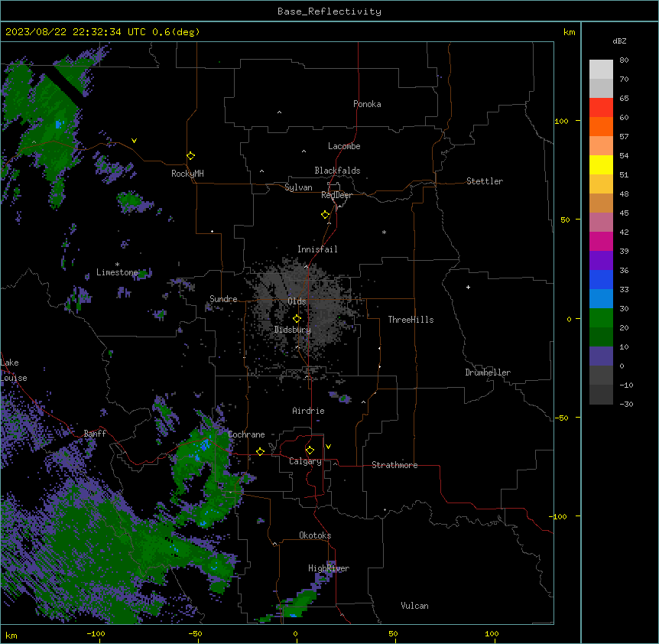Click the Didsbury label
The image size is (659, 644).
pyautogui.click(x=293, y=330)
